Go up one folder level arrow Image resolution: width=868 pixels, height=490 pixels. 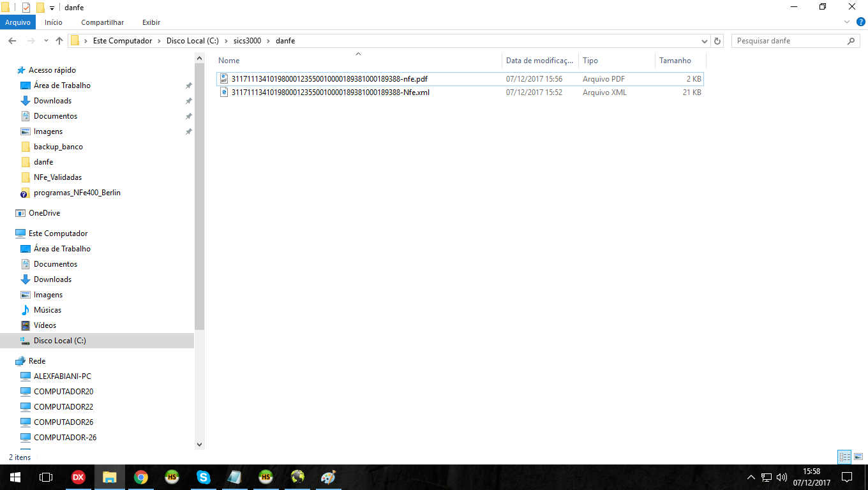pyautogui.click(x=59, y=41)
